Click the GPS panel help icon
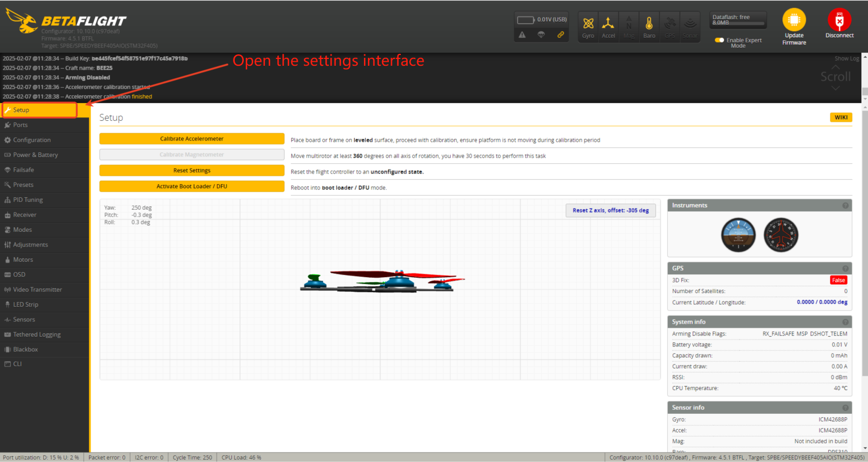The width and height of the screenshot is (868, 462). point(845,269)
